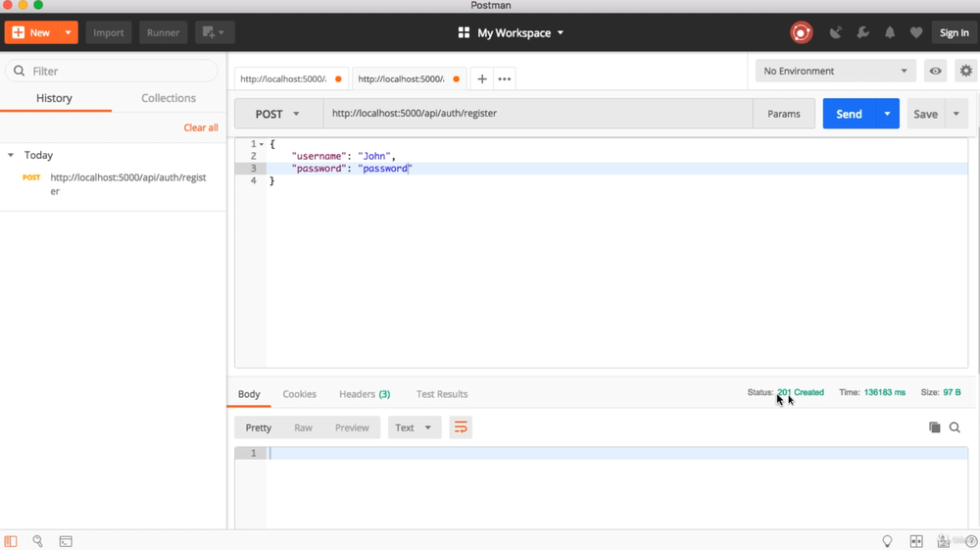Viewport: 980px width, 550px height.
Task: Focus the Filter search field
Action: click(x=112, y=71)
